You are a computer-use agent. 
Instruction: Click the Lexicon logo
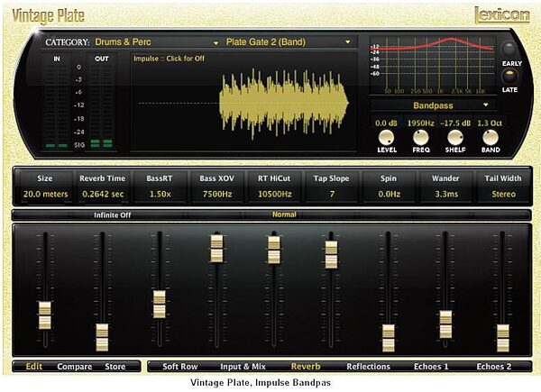coord(502,15)
